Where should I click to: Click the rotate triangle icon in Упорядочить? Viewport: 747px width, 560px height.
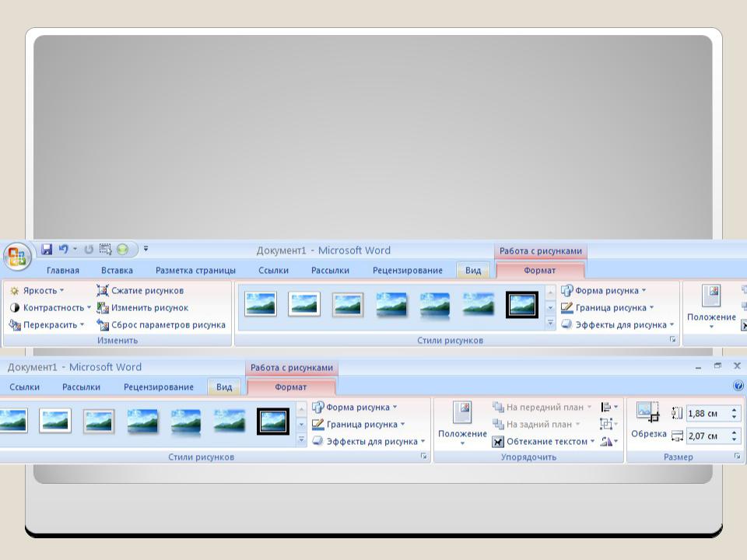(x=606, y=442)
